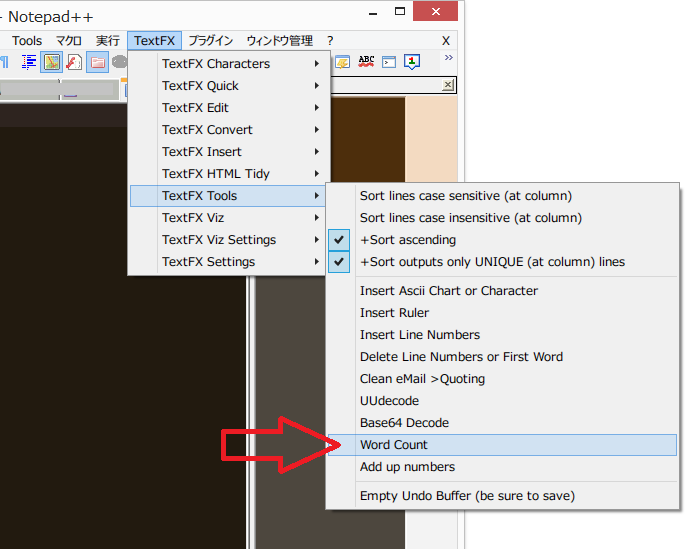Choose Sort lines case sensitive (at column)
The height and width of the screenshot is (549, 697).
tap(502, 196)
